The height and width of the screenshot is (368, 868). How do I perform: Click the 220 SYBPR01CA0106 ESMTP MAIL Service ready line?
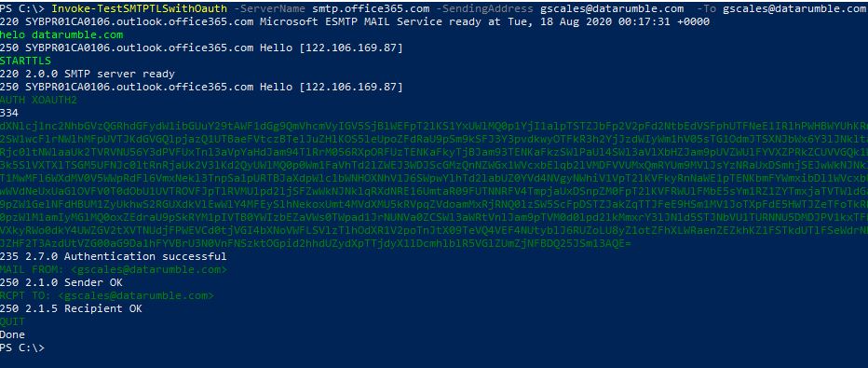click(354, 21)
